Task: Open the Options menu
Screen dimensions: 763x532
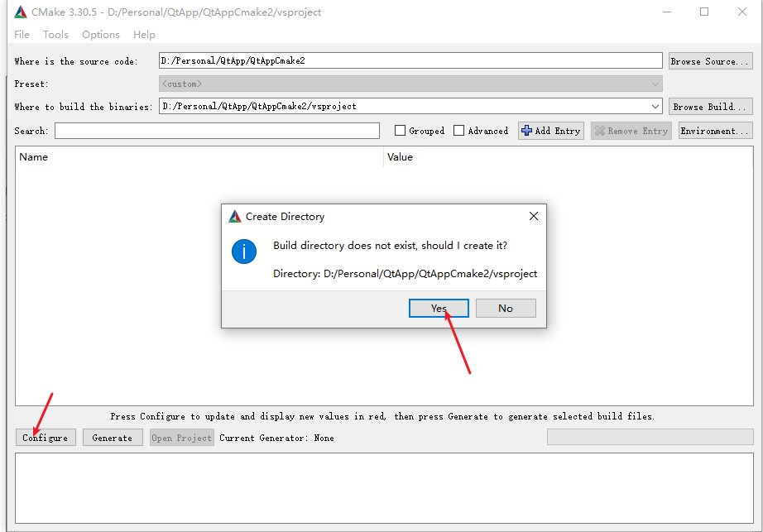Action: tap(101, 35)
